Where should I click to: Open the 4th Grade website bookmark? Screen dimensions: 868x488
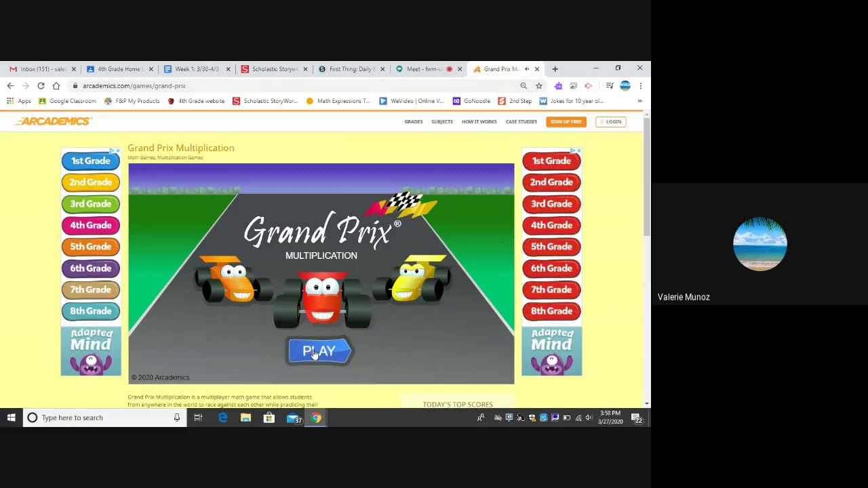point(196,101)
